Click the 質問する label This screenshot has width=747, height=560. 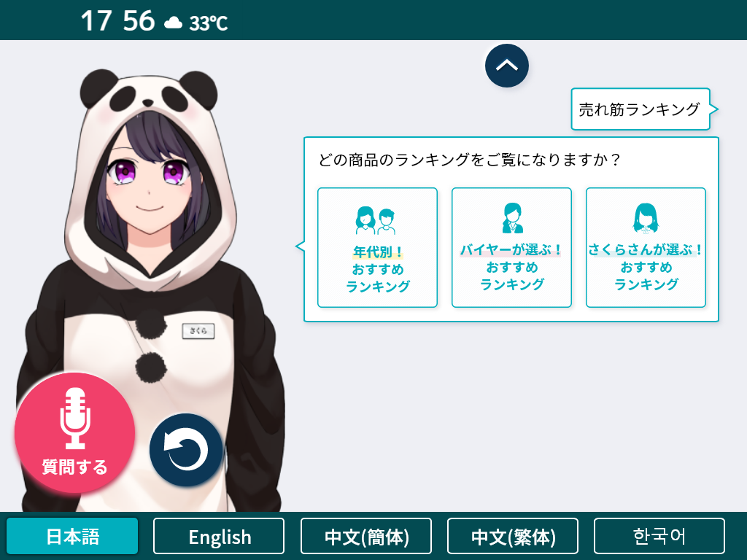pyautogui.click(x=75, y=467)
